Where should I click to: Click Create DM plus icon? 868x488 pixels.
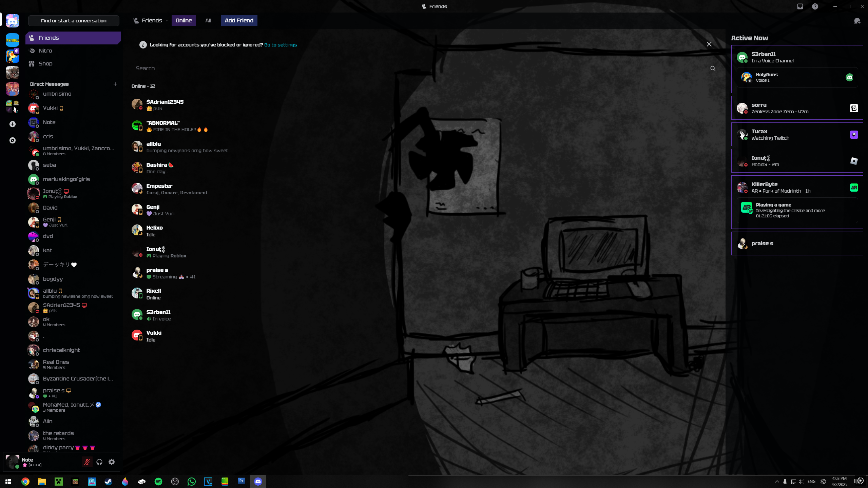115,84
